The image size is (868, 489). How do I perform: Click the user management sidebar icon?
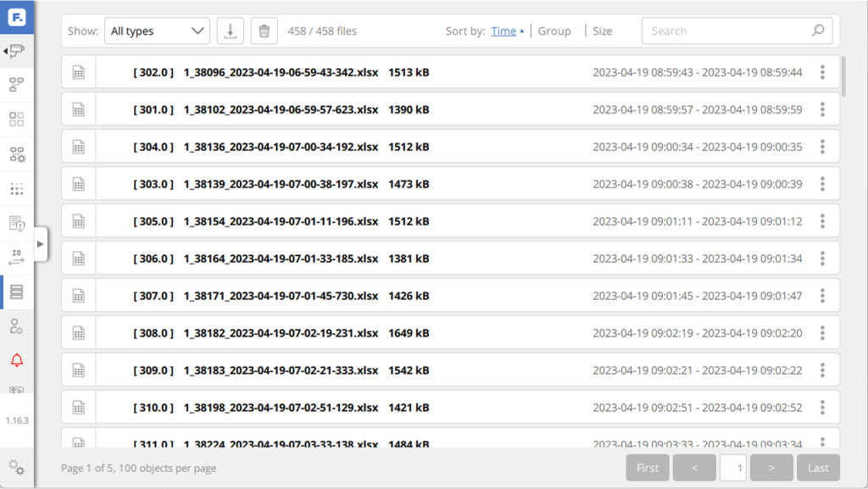point(16,326)
